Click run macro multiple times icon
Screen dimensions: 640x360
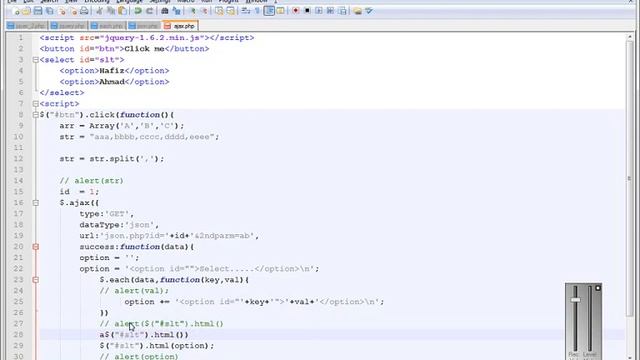(x=330, y=11)
